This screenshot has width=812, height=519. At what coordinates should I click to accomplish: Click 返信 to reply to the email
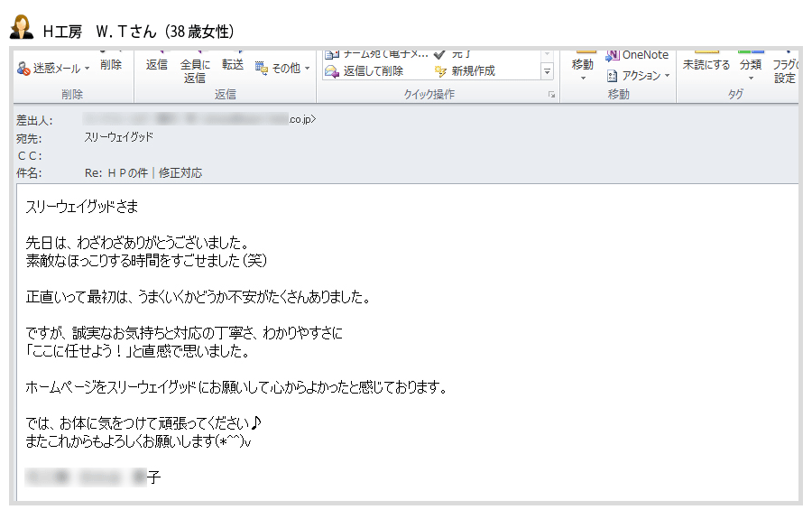(157, 65)
